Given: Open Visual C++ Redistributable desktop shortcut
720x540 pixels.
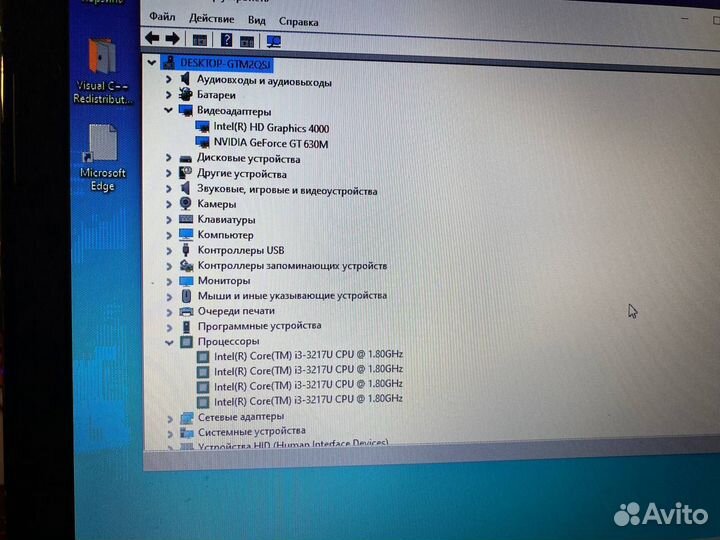Looking at the screenshot, I should [102, 71].
